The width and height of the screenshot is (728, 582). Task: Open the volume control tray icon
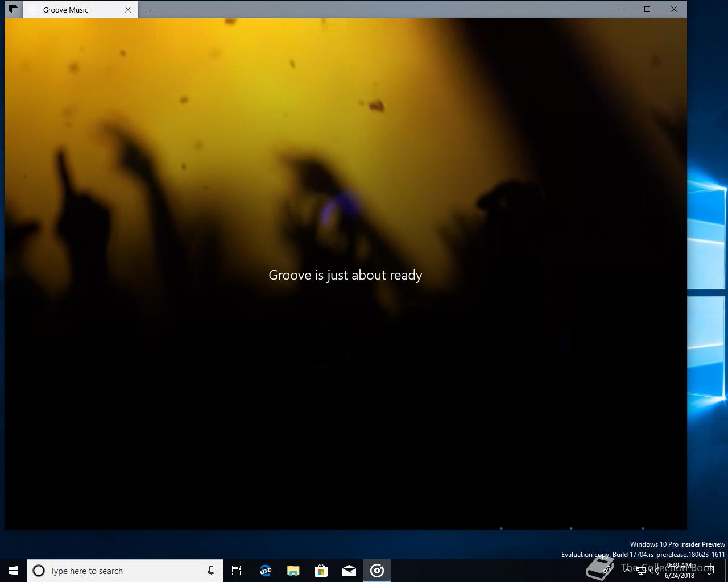tap(655, 571)
